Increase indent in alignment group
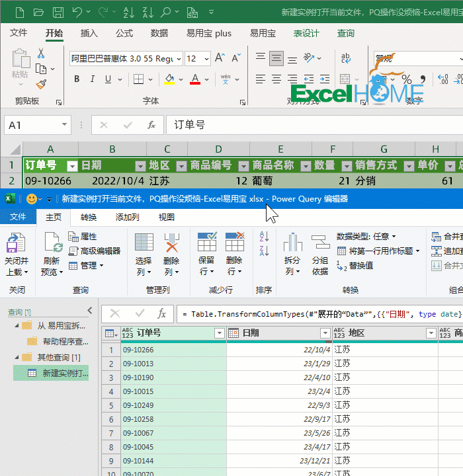Screen dimensions: 463x476 [x=325, y=79]
